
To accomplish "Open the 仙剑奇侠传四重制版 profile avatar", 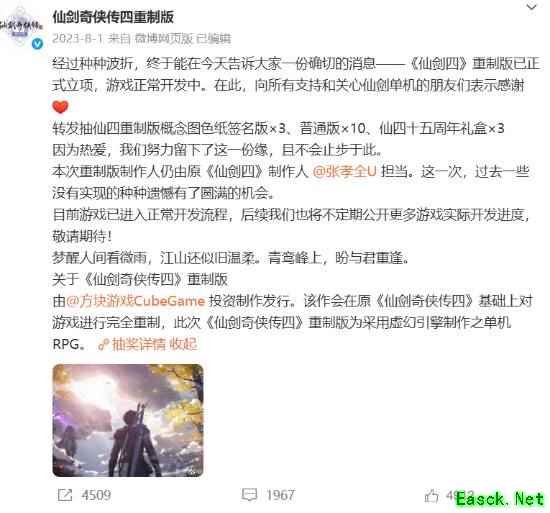I will coord(20,26).
